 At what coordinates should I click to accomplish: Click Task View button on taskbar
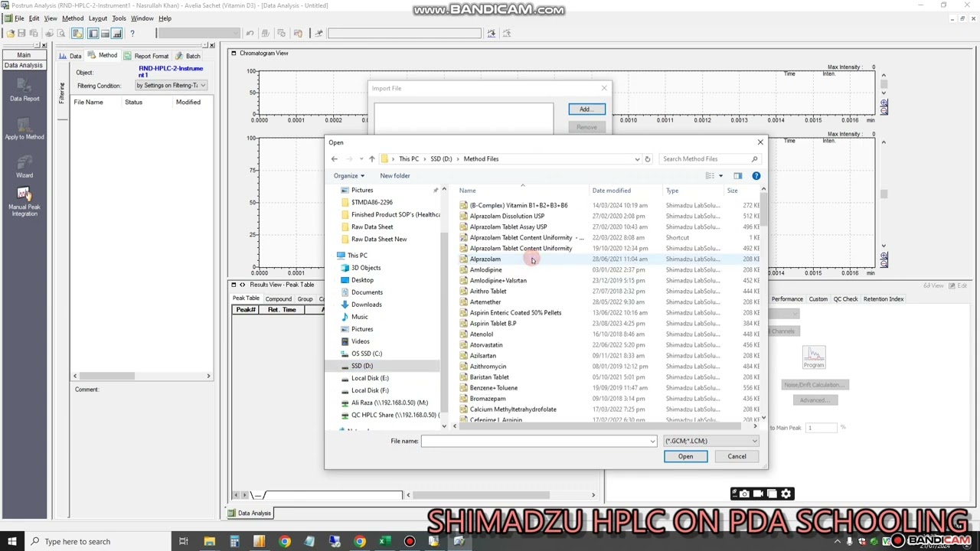tap(184, 542)
